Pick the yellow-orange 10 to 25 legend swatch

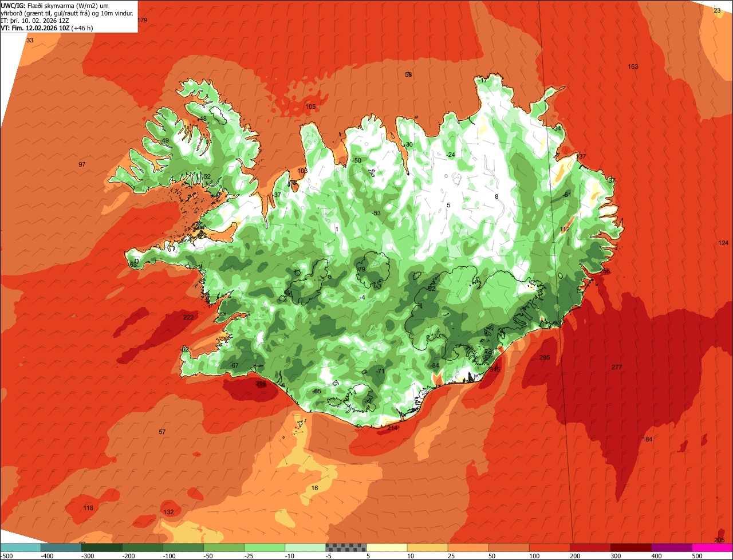click(x=428, y=547)
